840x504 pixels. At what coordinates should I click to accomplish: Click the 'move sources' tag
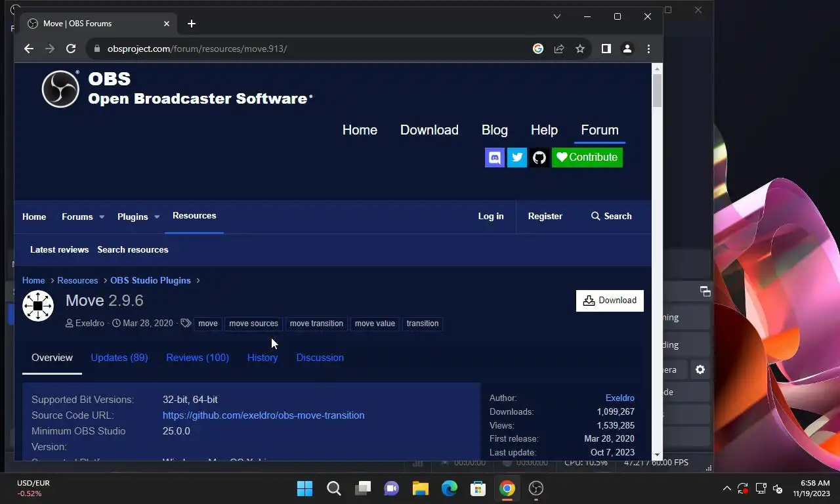click(253, 324)
